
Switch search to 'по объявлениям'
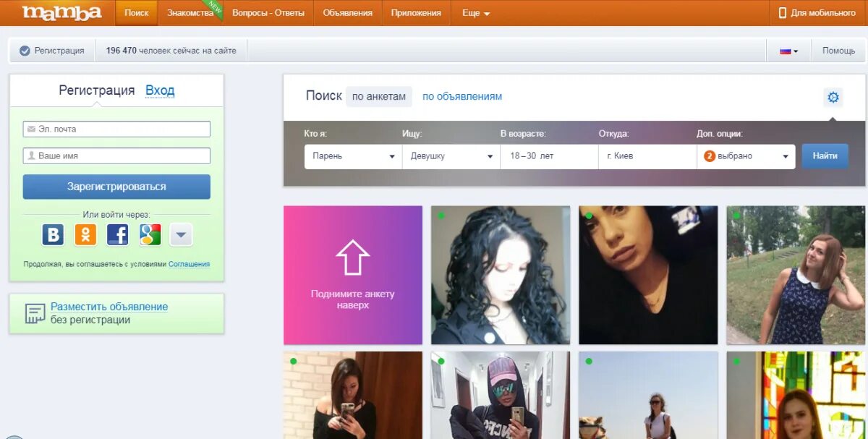[462, 96]
